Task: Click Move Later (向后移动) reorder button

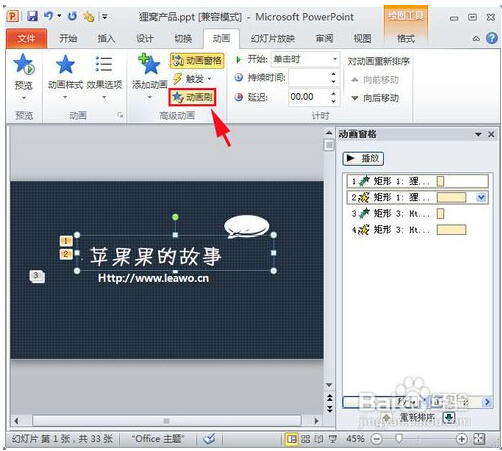Action: (375, 98)
